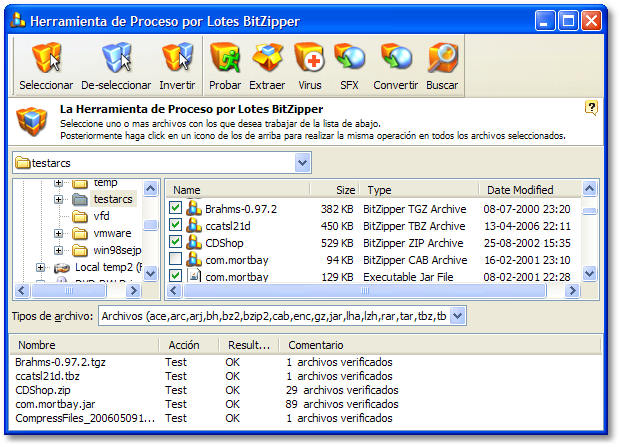The width and height of the screenshot is (620, 447).
Task: Click the archive icon of Brahms-0.97.2
Action: click(x=194, y=208)
